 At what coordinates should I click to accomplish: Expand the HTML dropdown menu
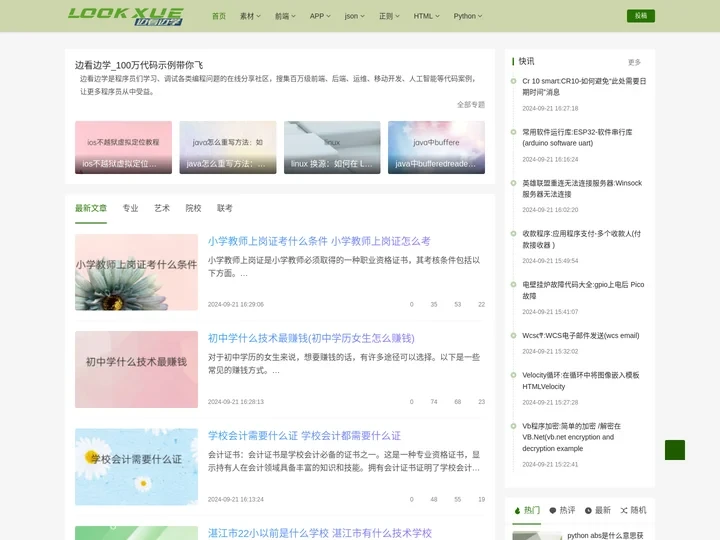pyautogui.click(x=427, y=16)
